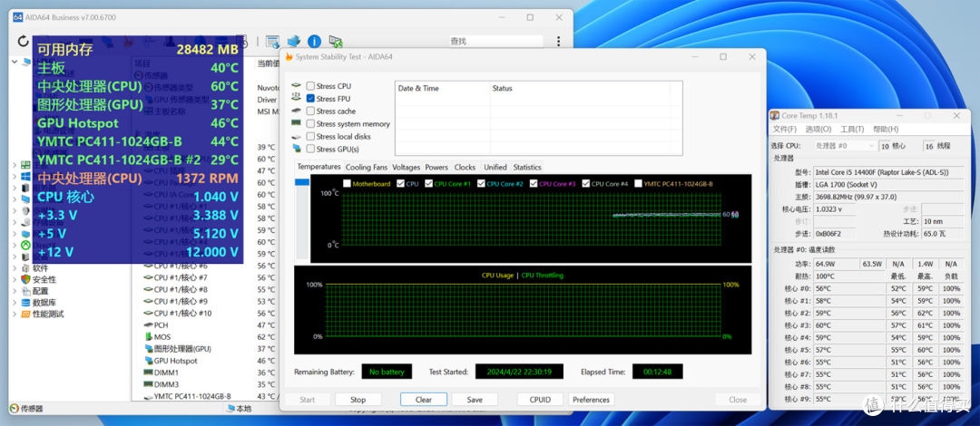Click the Clear button

pos(424,400)
